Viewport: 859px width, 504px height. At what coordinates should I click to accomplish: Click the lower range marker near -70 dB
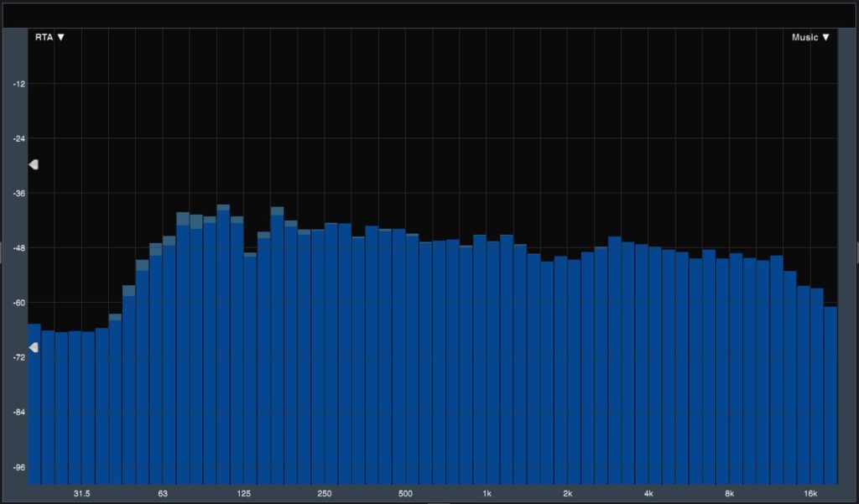click(34, 347)
